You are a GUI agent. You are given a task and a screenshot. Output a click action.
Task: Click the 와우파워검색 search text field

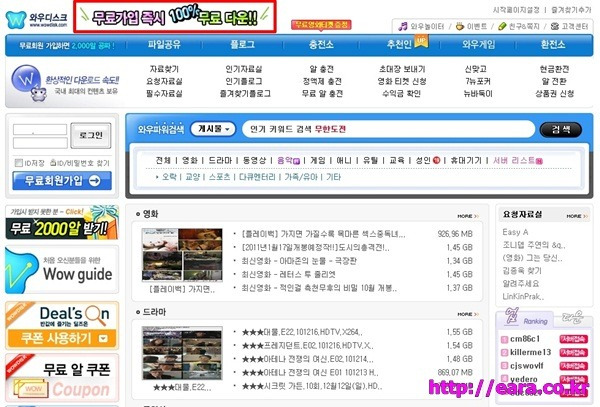coord(388,129)
